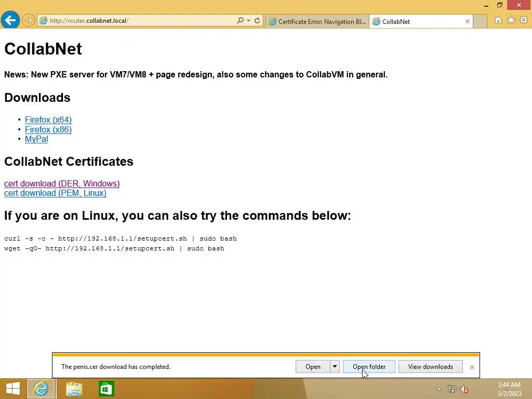Screen dimensions: 532x399
Task: Click Internet Explorer taskbar icon
Action: 41,389
